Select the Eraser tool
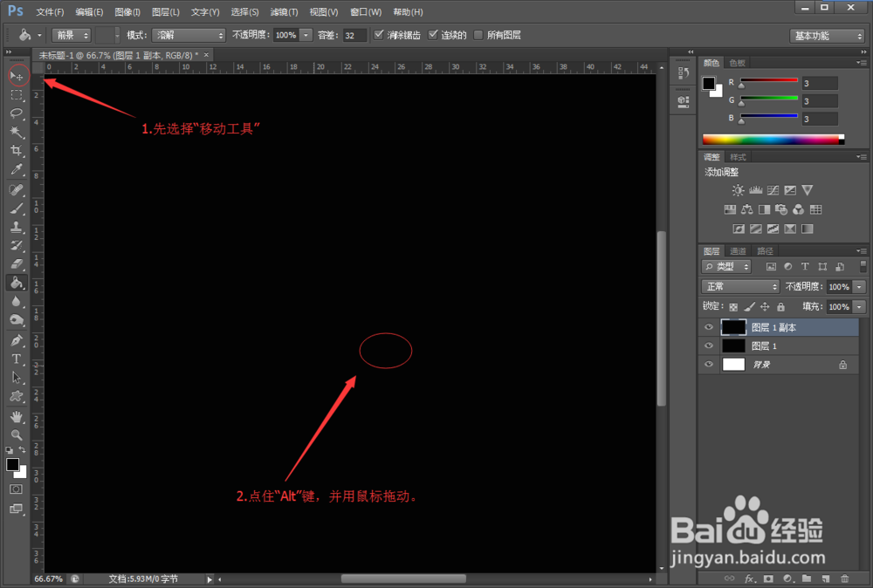This screenshot has width=873, height=588. pyautogui.click(x=17, y=264)
